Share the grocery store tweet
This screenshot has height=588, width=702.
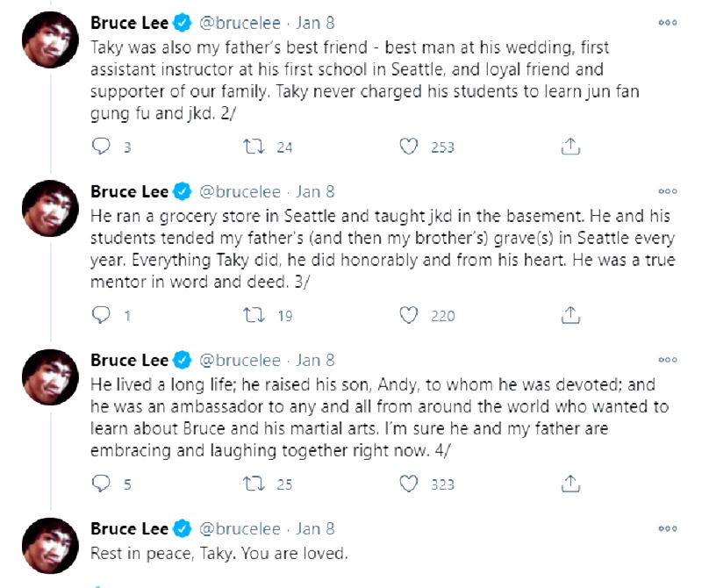point(569,314)
